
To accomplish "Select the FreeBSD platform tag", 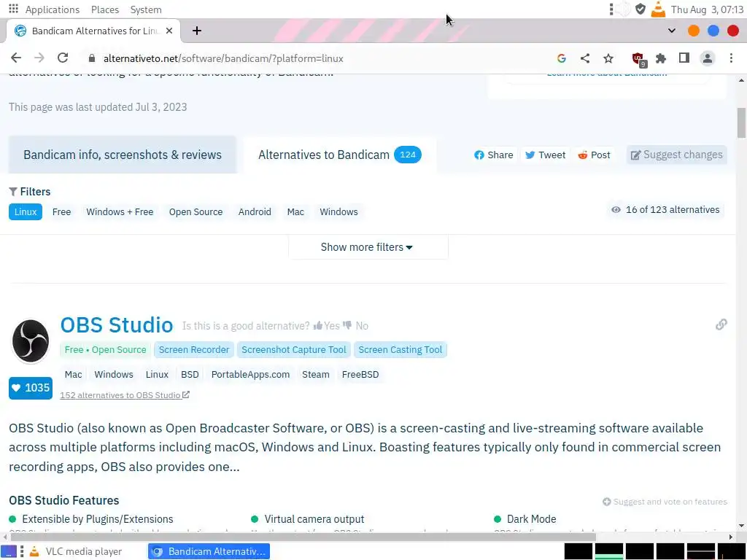I will pyautogui.click(x=360, y=374).
